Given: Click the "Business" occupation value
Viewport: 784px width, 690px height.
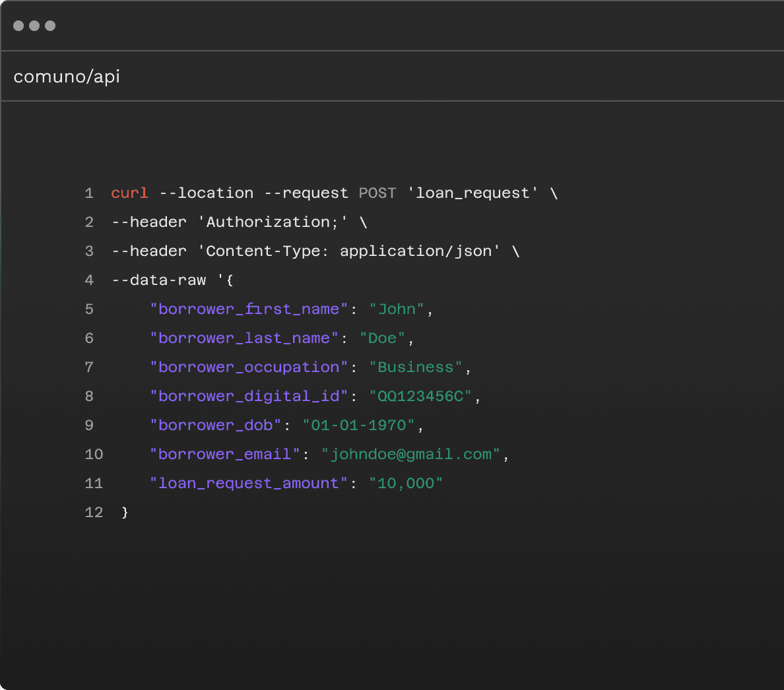Looking at the screenshot, I should tap(416, 367).
